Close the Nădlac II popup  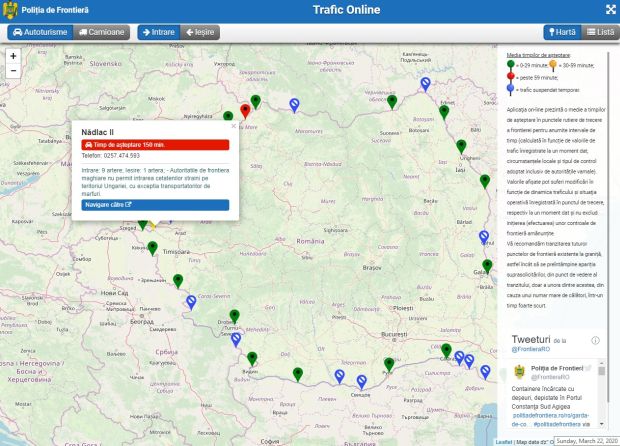(233, 126)
